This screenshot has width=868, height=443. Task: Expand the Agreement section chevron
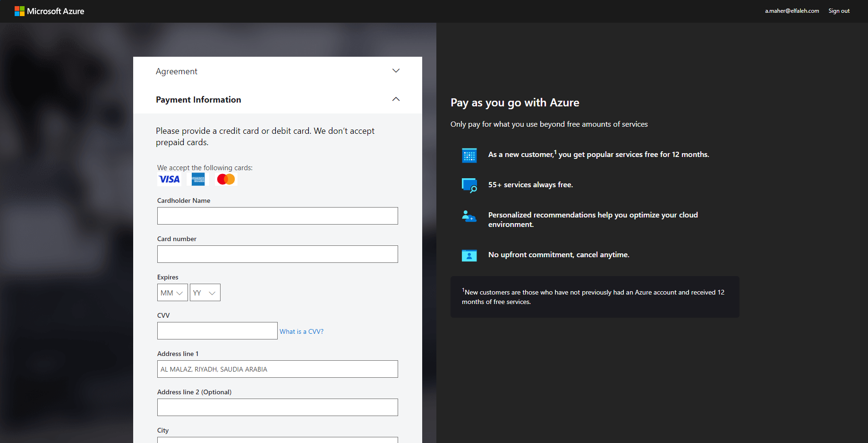[396, 71]
